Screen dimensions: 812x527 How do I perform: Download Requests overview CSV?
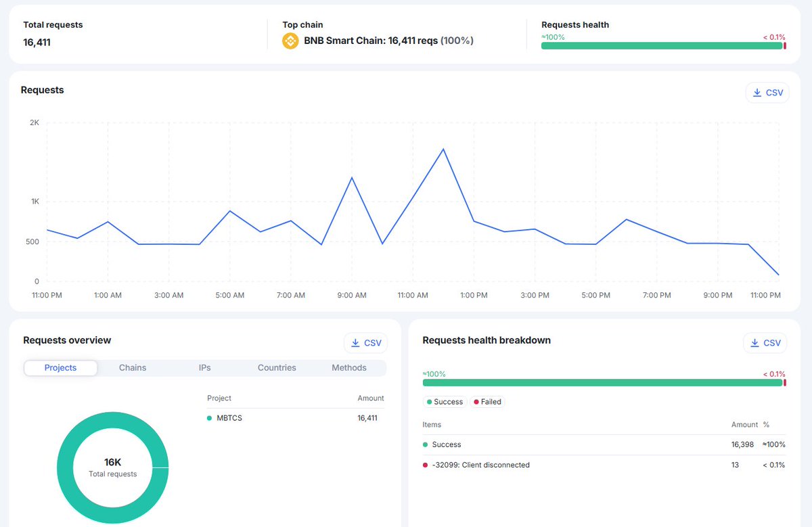pyautogui.click(x=365, y=343)
